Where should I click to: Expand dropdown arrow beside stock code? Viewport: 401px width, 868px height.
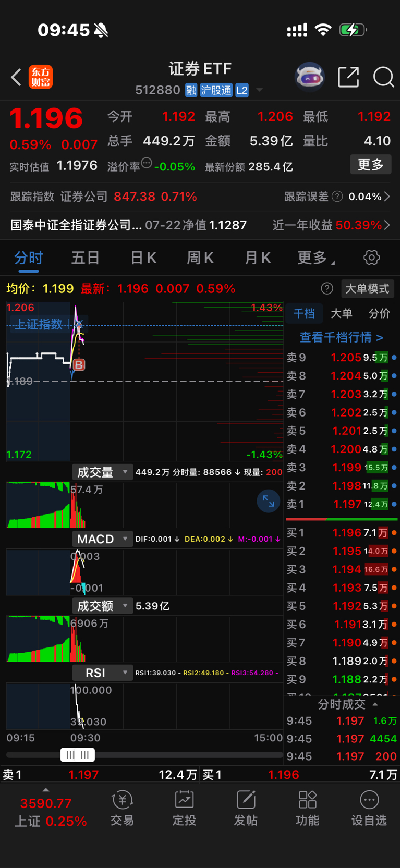click(259, 90)
